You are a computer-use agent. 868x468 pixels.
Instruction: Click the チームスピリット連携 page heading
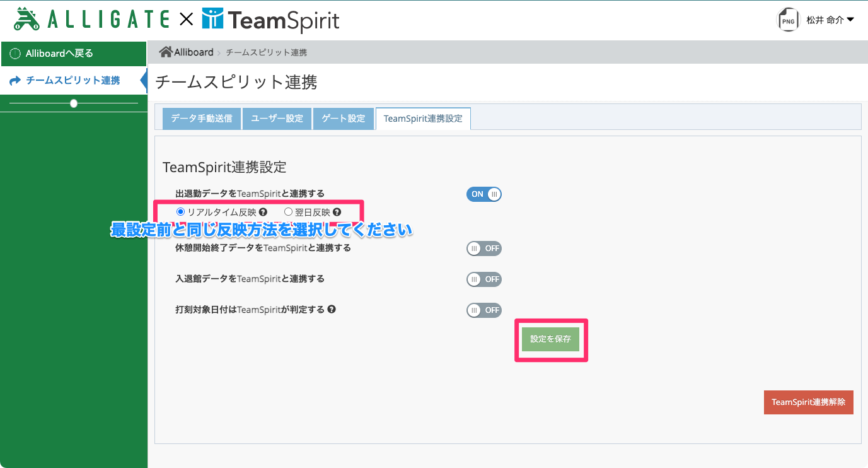click(x=236, y=82)
